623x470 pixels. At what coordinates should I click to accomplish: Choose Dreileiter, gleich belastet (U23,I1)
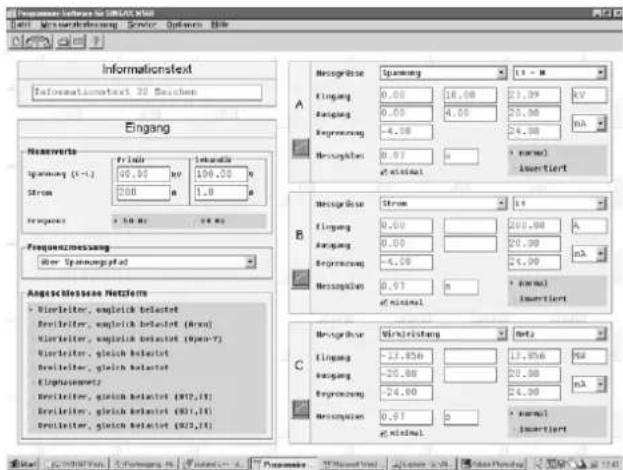pos(125,426)
